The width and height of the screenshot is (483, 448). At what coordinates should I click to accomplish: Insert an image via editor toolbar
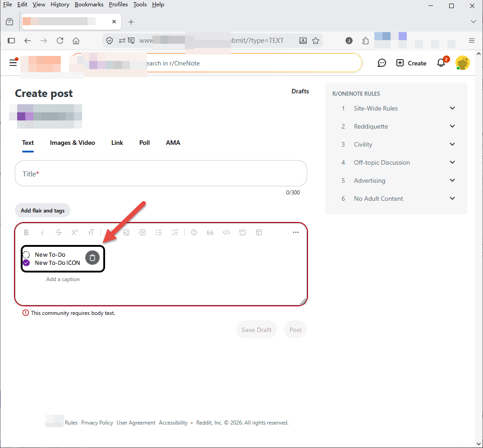126,232
